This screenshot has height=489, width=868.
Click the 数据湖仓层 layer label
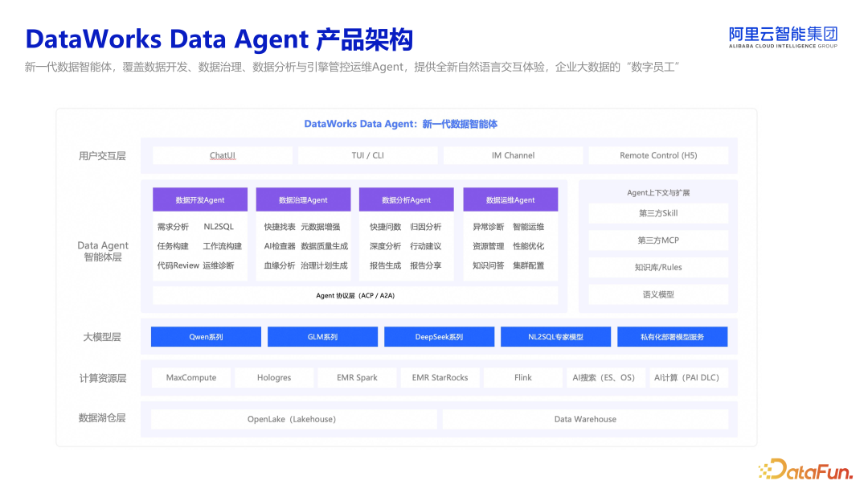pos(102,418)
